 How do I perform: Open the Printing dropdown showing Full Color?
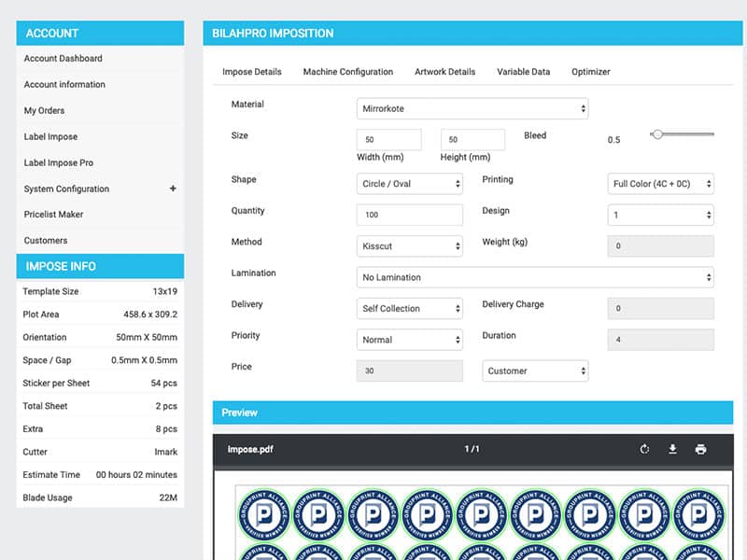660,184
